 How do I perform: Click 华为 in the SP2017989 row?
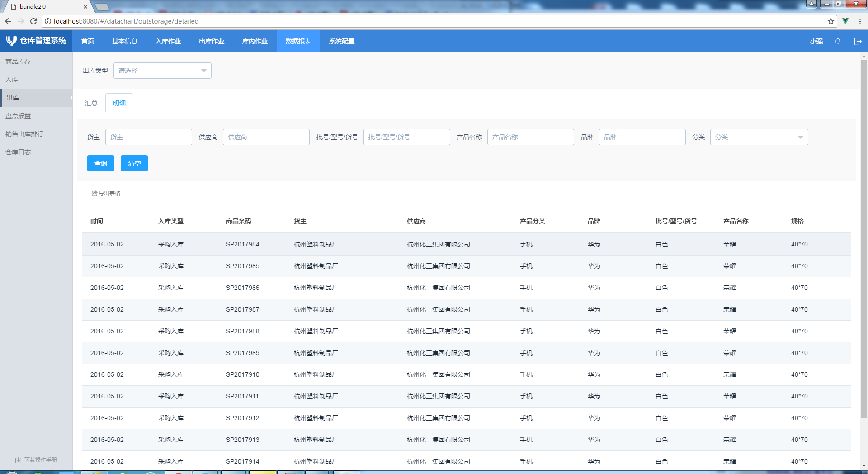594,353
